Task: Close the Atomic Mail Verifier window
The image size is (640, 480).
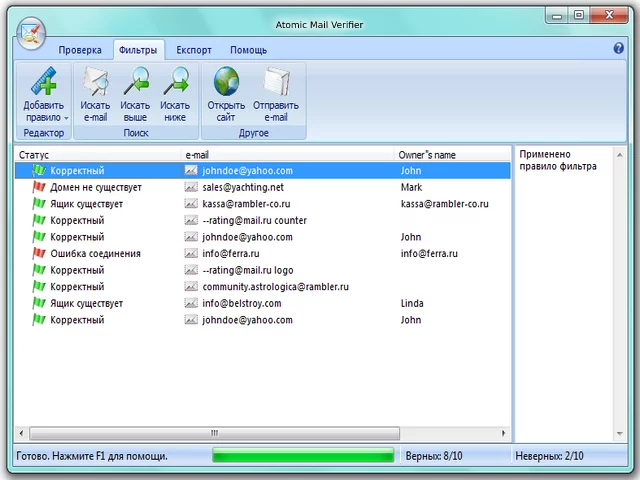Action: click(609, 16)
